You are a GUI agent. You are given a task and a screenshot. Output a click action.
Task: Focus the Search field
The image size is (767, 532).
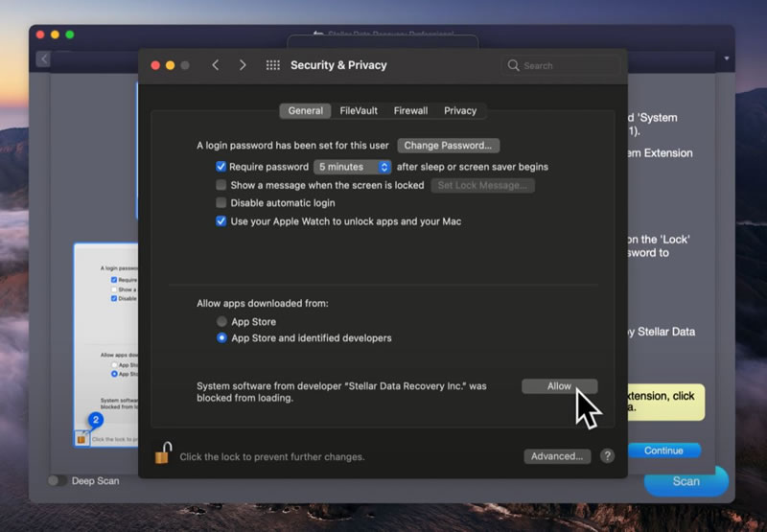click(x=562, y=65)
